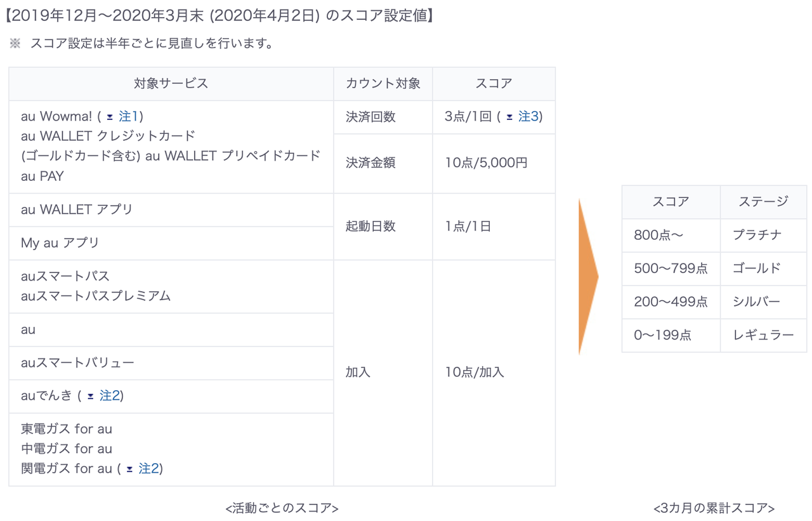Click the ステージ column header
Viewport: 812px width, 521px height.
764,202
